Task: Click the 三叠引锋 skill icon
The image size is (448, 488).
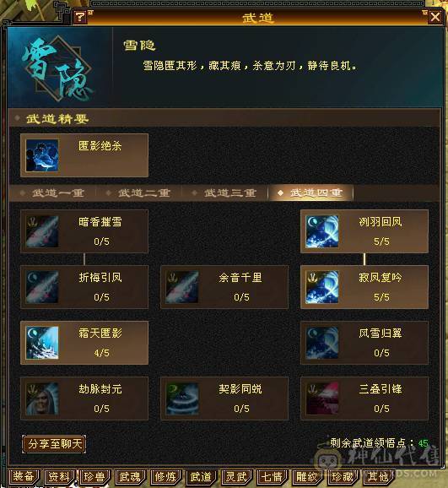Action: click(322, 399)
